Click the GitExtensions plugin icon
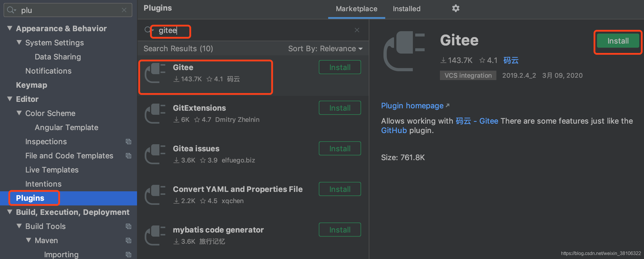Screen dimensions: 644x259 click(x=155, y=113)
